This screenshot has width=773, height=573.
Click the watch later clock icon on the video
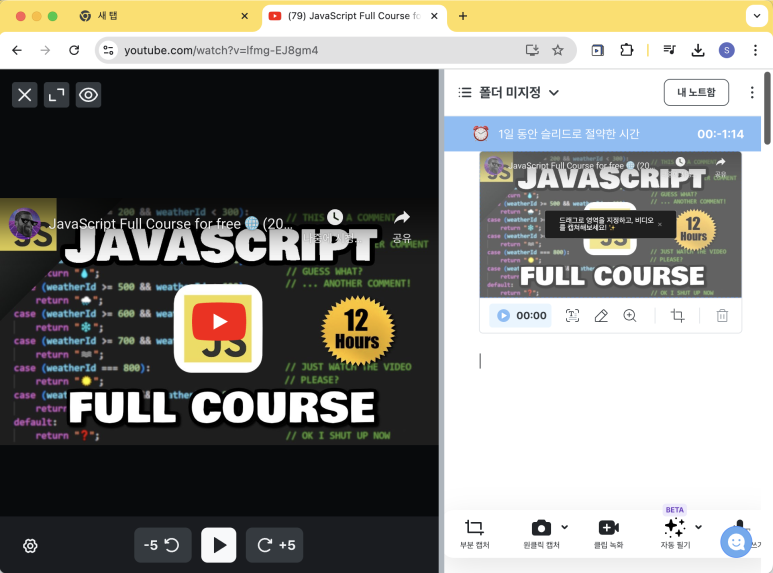click(x=335, y=216)
